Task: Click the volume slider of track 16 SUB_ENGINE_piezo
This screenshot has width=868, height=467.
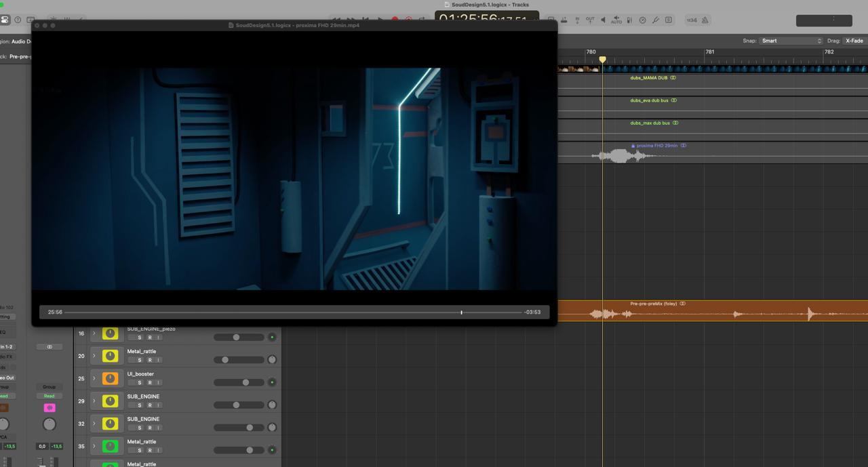Action: pyautogui.click(x=239, y=337)
